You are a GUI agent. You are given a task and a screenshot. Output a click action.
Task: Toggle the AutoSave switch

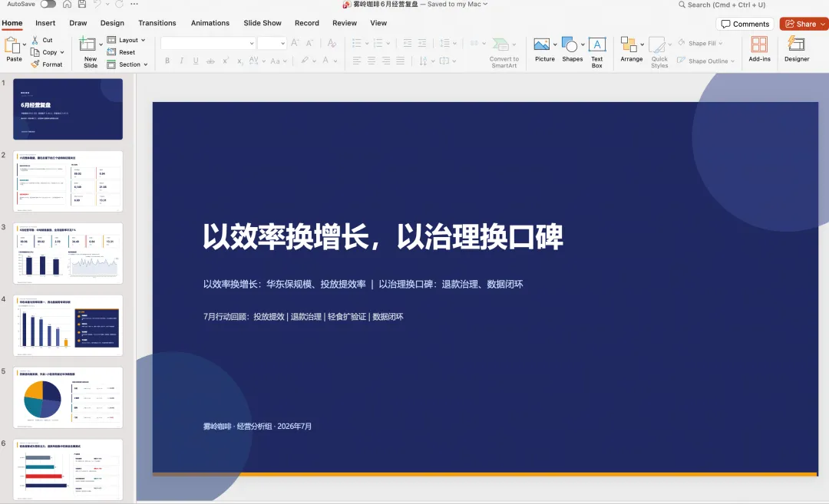tap(48, 5)
